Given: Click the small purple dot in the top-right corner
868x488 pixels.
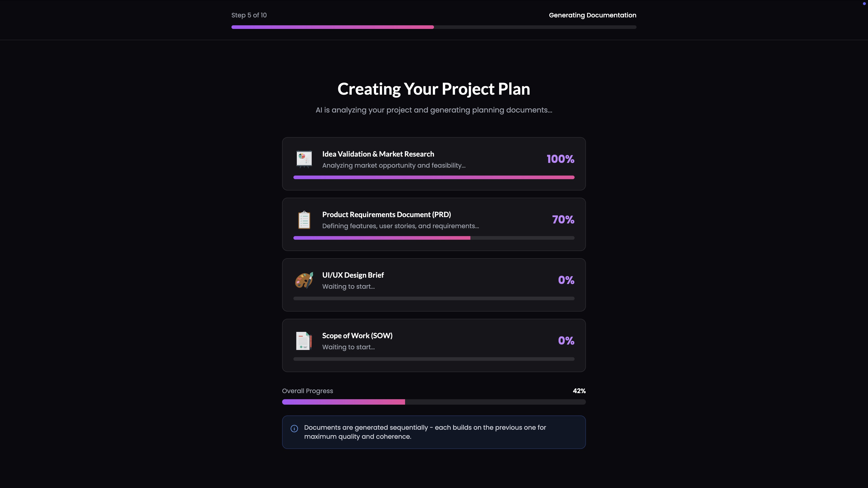Looking at the screenshot, I should [x=864, y=4].
